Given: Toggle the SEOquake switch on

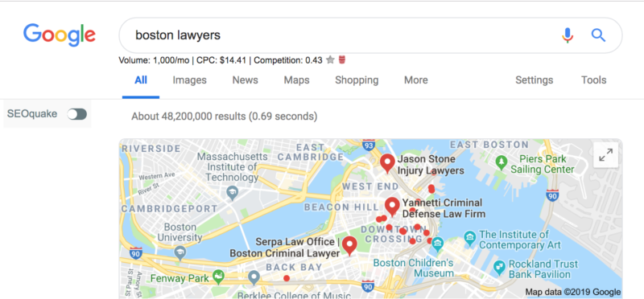Looking at the screenshot, I should 77,114.
